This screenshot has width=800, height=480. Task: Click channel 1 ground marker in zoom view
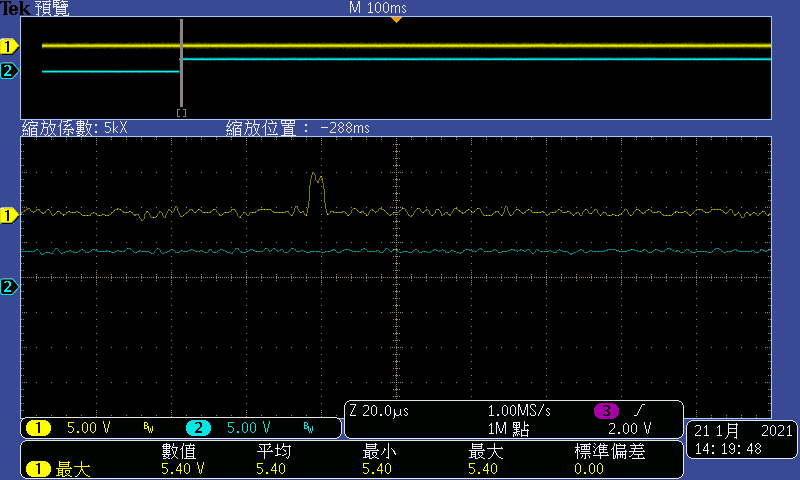(x=9, y=215)
